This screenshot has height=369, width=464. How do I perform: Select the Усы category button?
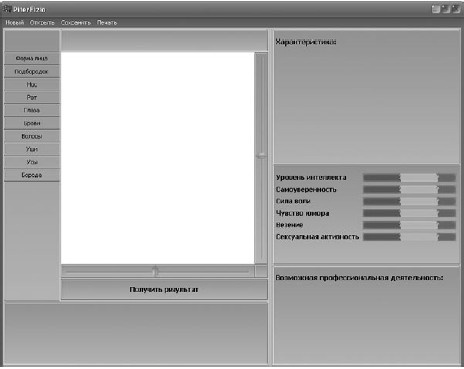click(x=32, y=162)
